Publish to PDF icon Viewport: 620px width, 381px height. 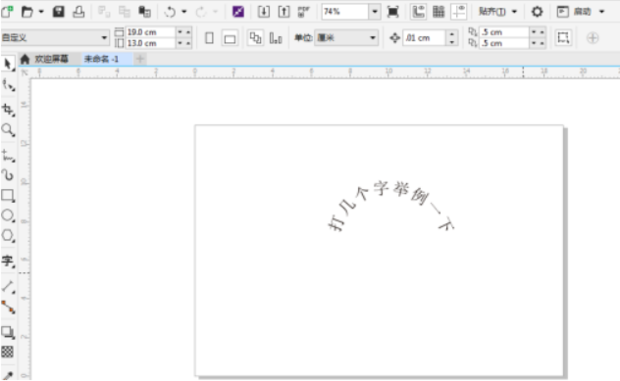(304, 12)
